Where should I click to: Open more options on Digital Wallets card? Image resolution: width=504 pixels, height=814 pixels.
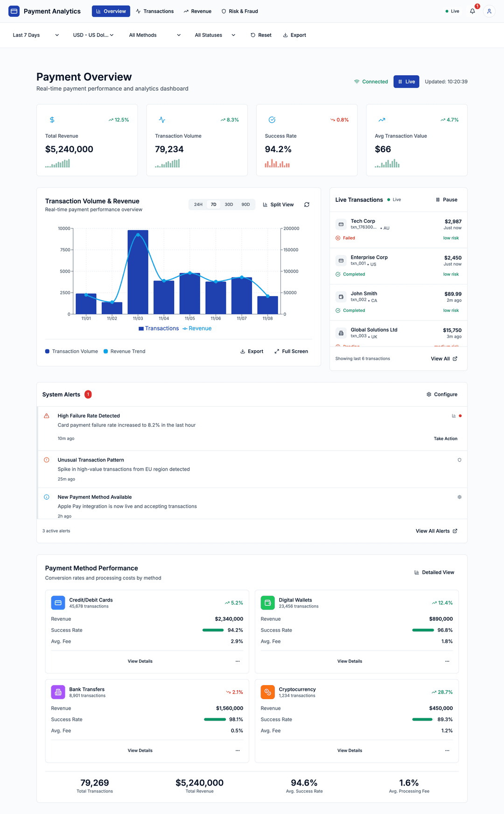(x=447, y=661)
